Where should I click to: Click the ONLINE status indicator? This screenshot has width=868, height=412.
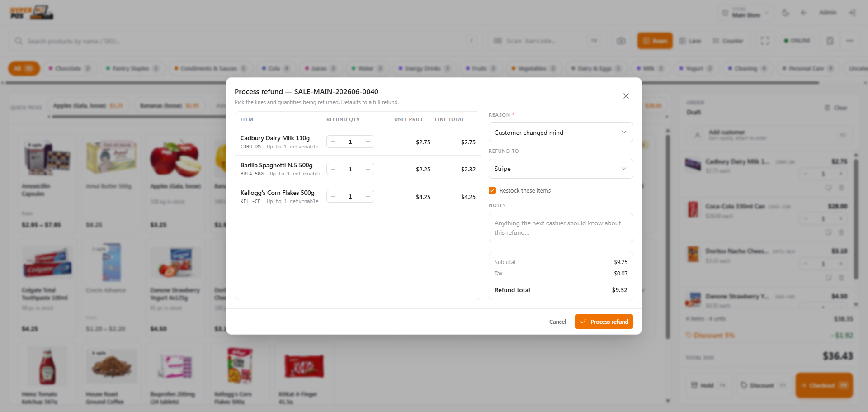[797, 41]
